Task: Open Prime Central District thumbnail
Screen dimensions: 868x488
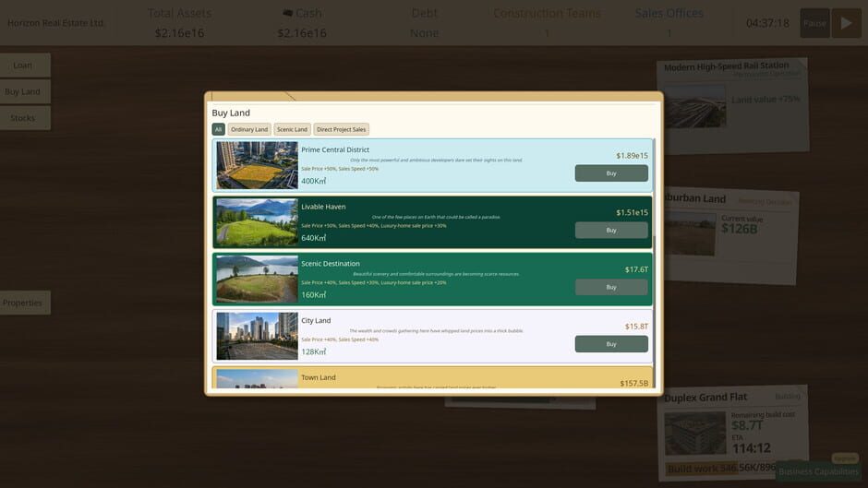Action: click(x=257, y=165)
